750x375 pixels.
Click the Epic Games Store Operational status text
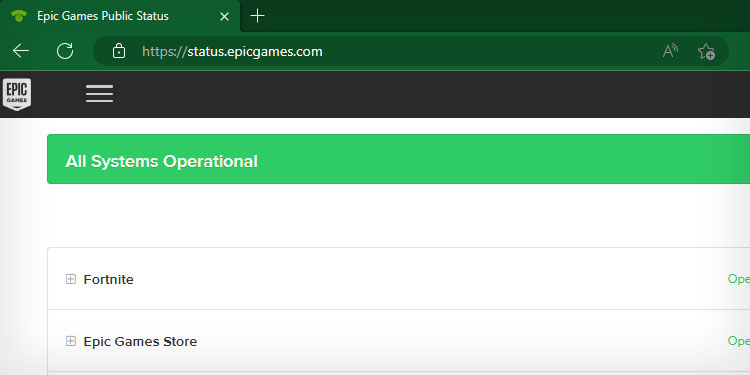pos(739,341)
